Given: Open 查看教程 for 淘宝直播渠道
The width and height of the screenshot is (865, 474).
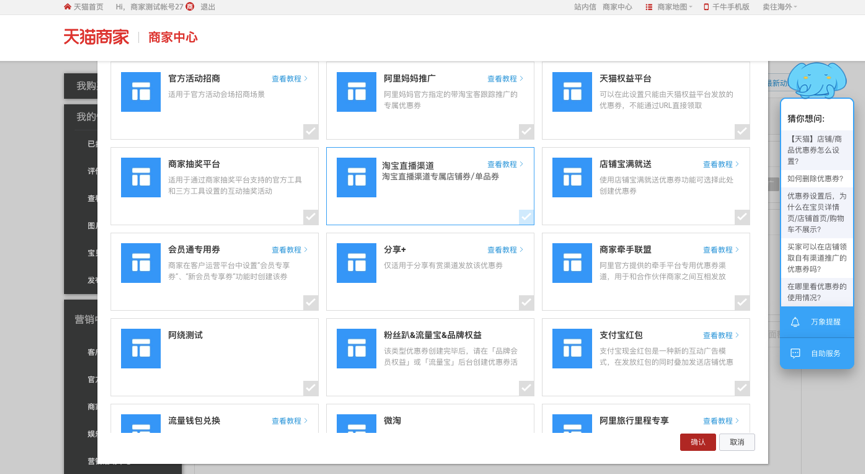Looking at the screenshot, I should 505,164.
